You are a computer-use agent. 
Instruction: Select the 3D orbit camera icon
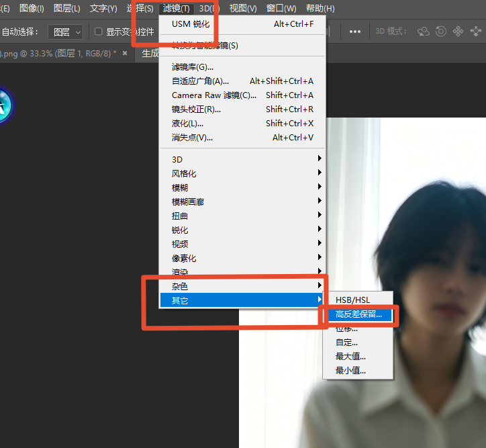423,32
